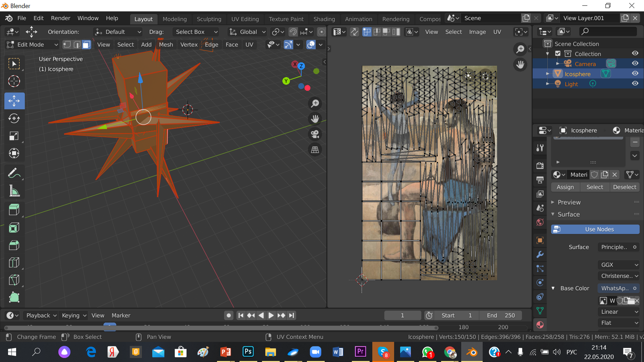Image resolution: width=644 pixels, height=362 pixels.
Task: Toggle camera view with the camera icon
Action: click(315, 135)
